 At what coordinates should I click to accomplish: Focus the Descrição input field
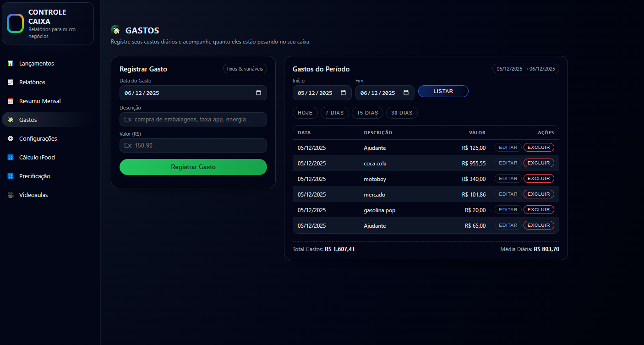(x=193, y=120)
